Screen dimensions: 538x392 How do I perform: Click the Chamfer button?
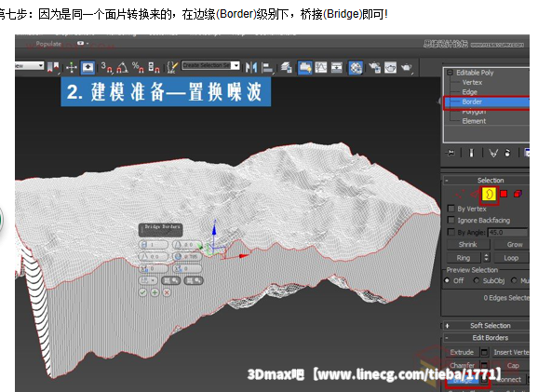pyautogui.click(x=462, y=365)
